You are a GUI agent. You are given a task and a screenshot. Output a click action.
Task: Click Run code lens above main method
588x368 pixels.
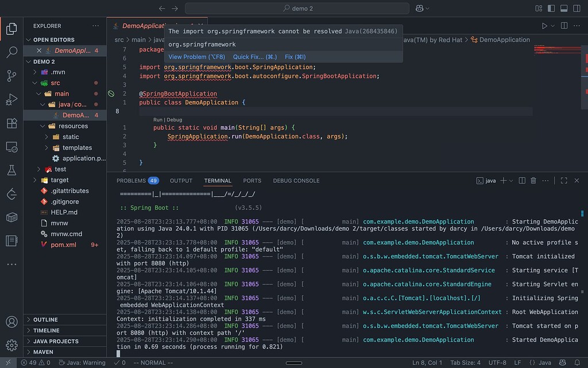(x=157, y=120)
